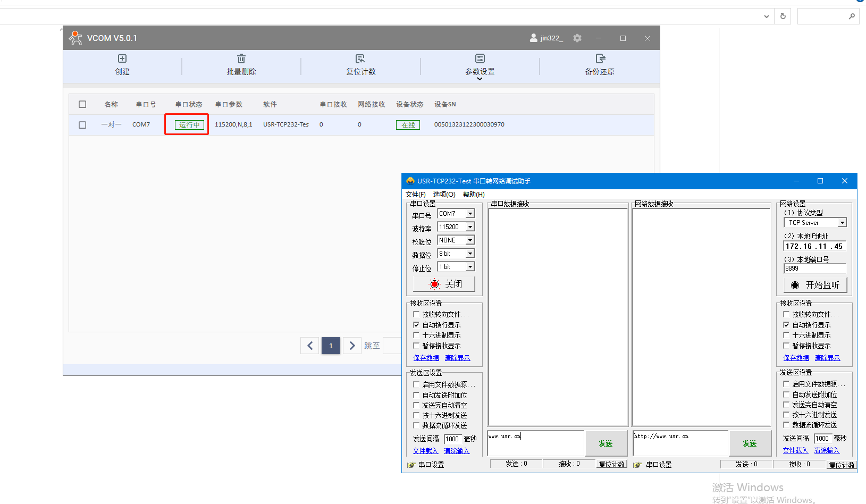Click the 开始监听 start listening button
Screen dimensions: 866x504
[x=815, y=285]
